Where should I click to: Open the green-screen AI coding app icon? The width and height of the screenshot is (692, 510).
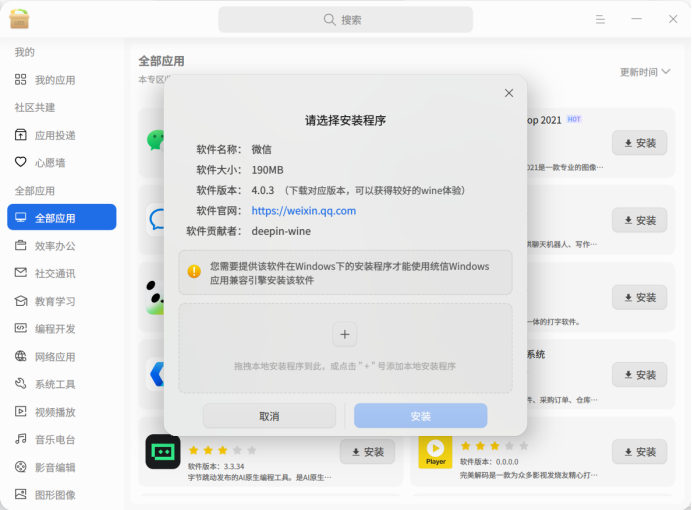pos(163,451)
